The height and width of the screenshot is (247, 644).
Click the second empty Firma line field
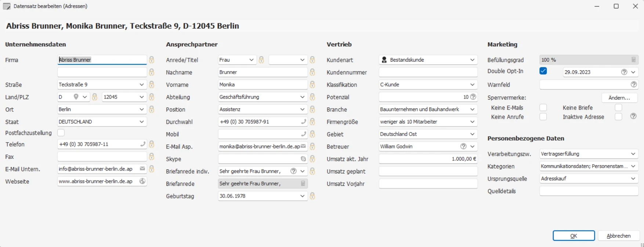pyautogui.click(x=102, y=72)
